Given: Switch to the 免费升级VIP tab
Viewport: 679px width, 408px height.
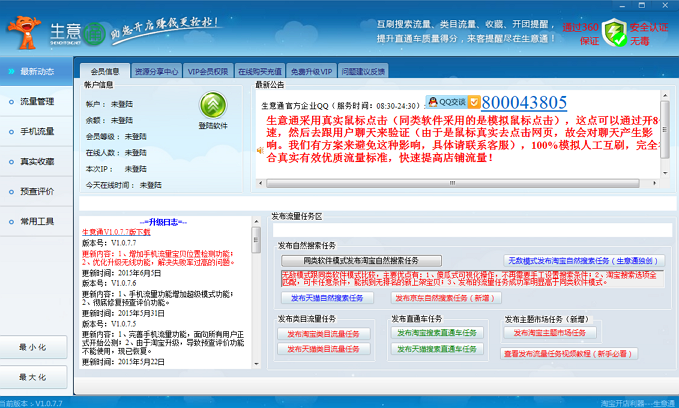Looking at the screenshot, I should (311, 71).
